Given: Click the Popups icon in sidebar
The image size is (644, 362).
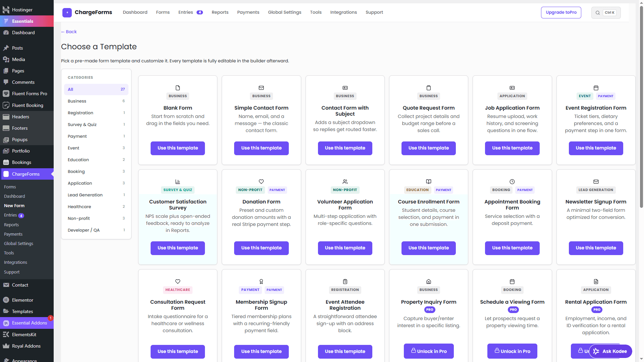Looking at the screenshot, I should click(6, 139).
